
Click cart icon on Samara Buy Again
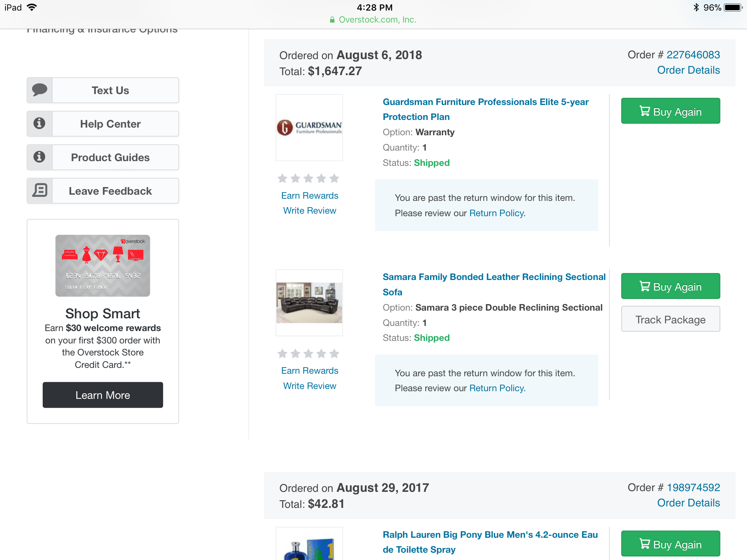coord(645,286)
